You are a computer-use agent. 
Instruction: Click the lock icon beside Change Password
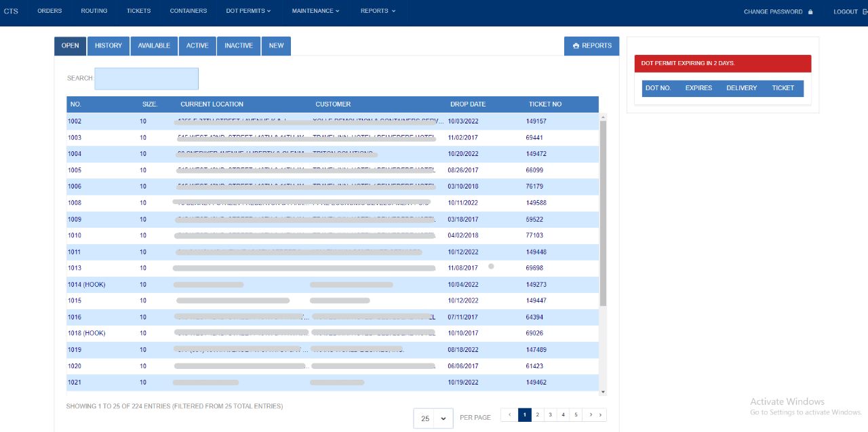pos(810,12)
